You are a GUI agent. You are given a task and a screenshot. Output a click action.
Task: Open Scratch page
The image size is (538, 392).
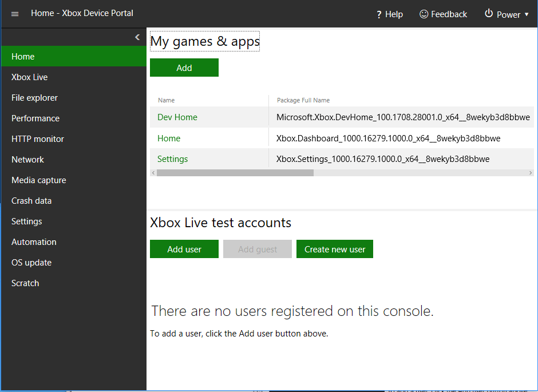point(74,283)
